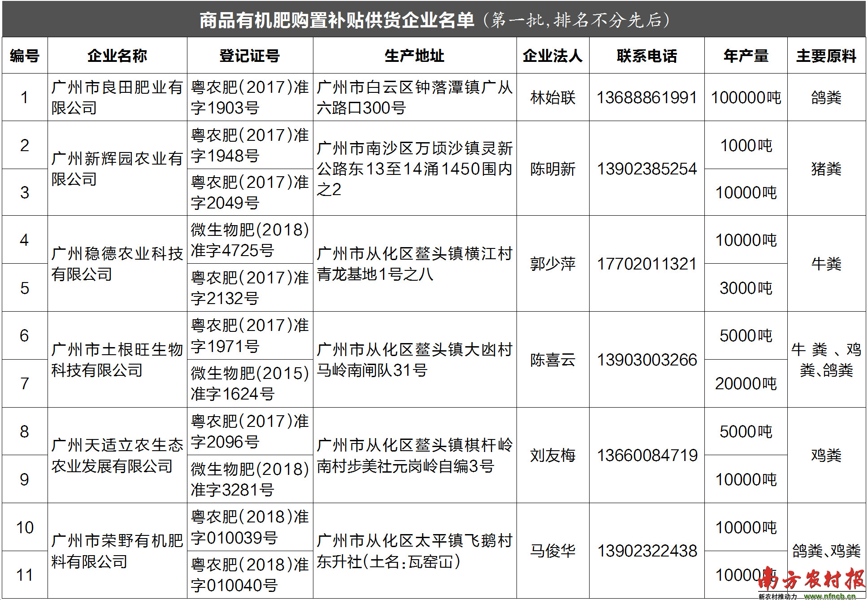Screen dimensions: 868x600
Task: Select certificate 粤农肥(2017)准字1971号
Action: [250, 335]
